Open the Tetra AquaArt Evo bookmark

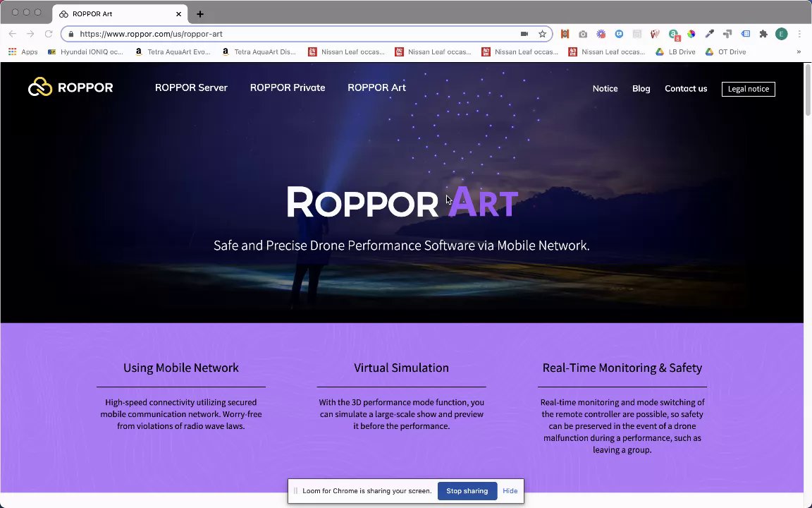[x=173, y=52]
